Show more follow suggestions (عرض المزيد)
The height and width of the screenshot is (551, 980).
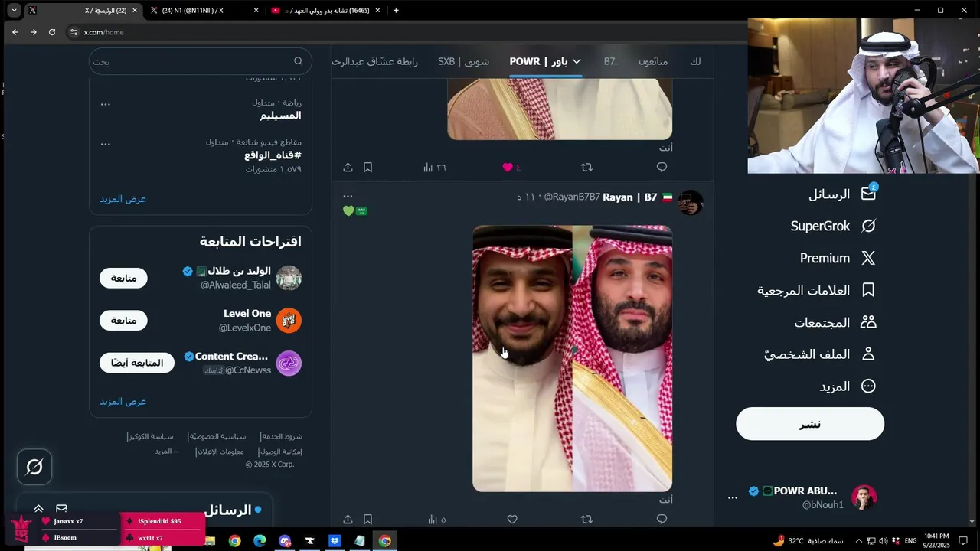click(x=122, y=402)
